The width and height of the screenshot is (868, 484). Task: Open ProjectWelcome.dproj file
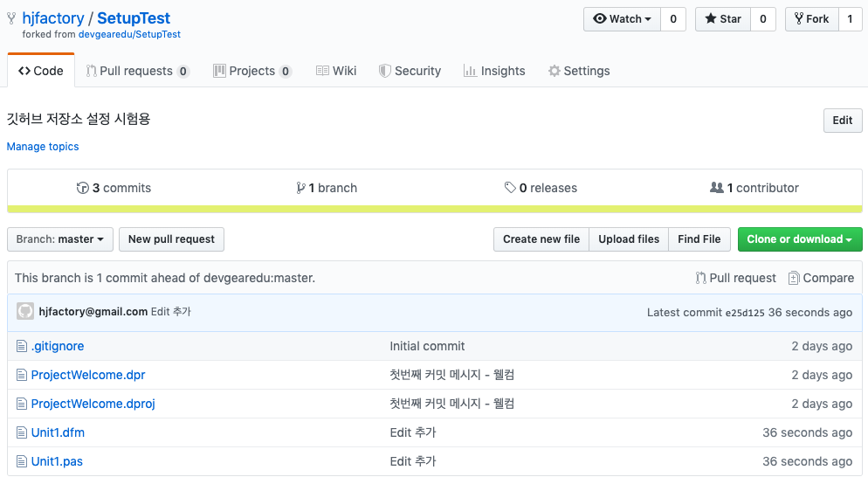pos(93,404)
